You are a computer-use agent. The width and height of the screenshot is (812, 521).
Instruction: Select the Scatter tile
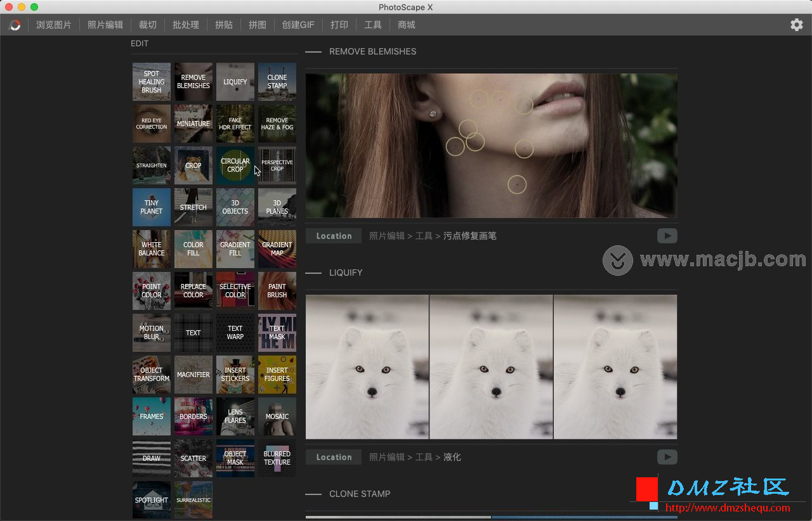(x=193, y=458)
